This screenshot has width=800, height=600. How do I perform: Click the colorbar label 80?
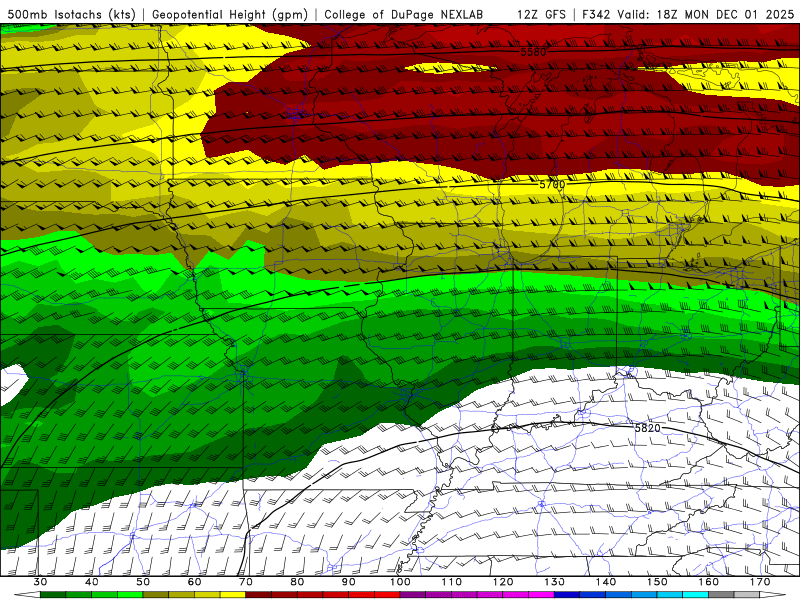297,582
